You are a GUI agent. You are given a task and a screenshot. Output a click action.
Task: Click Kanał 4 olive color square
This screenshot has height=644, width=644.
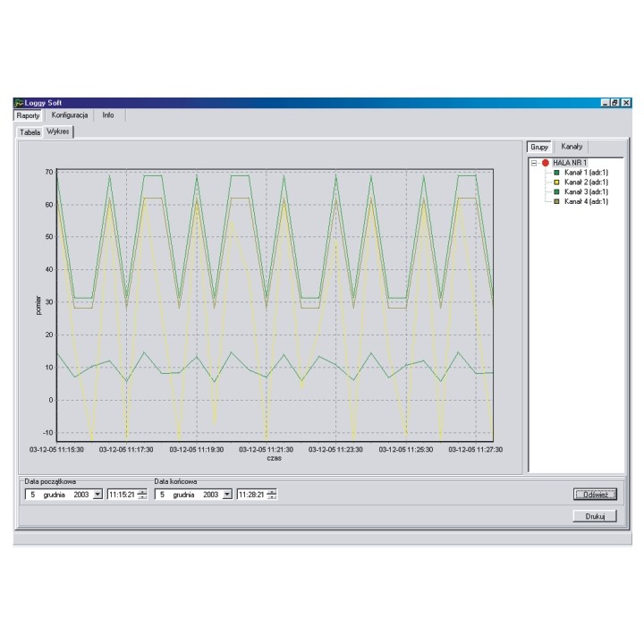point(556,202)
